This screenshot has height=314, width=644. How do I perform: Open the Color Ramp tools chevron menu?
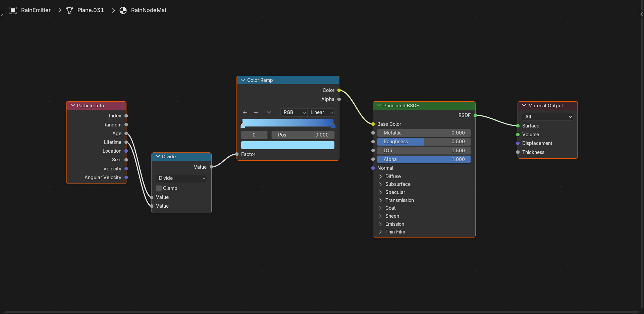(x=269, y=112)
